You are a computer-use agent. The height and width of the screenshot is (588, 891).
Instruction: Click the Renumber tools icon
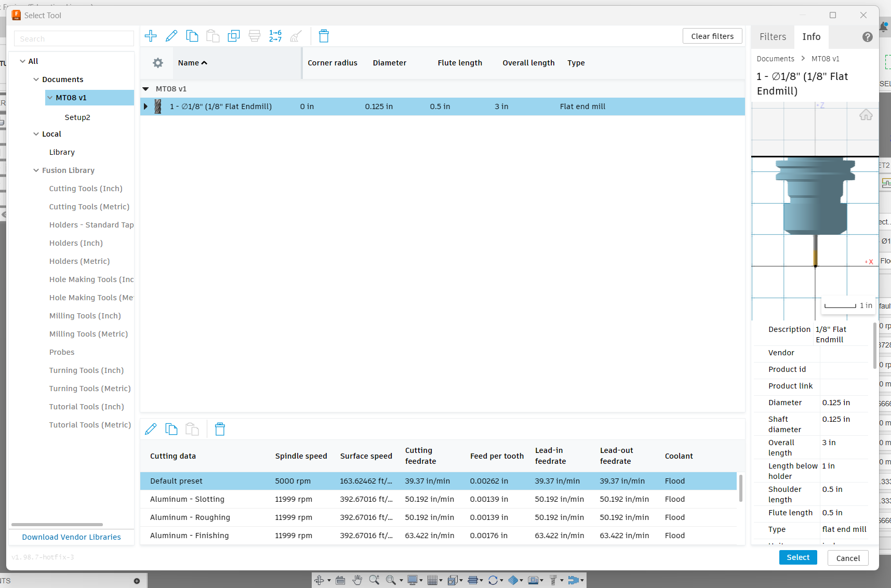point(275,36)
